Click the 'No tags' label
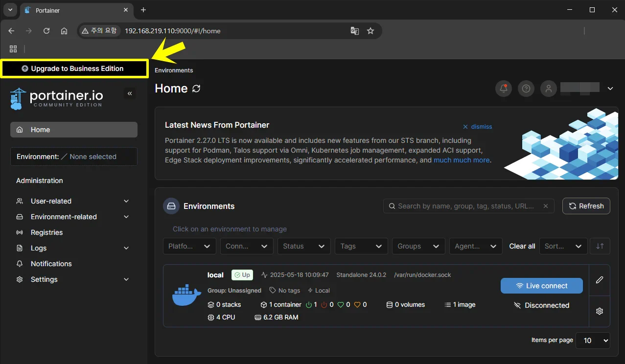 point(285,291)
